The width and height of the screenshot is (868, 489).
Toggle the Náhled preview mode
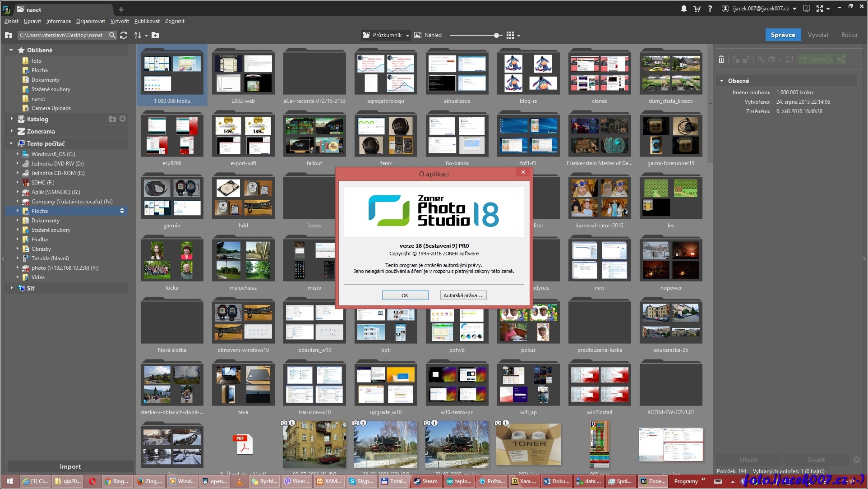tap(428, 35)
